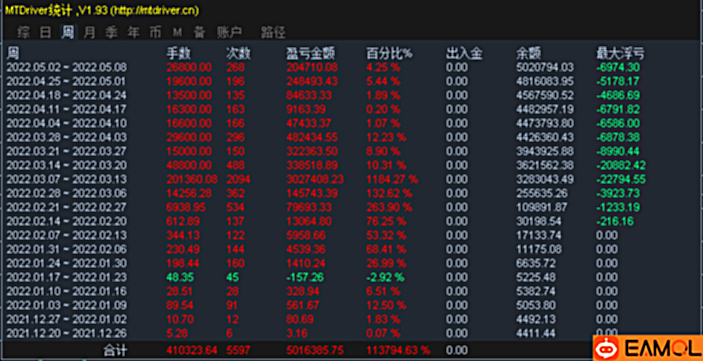This screenshot has width=703, height=361.
Task: Select week row 2022.02.14 ~ 2022.02.20
Action: click(x=352, y=222)
